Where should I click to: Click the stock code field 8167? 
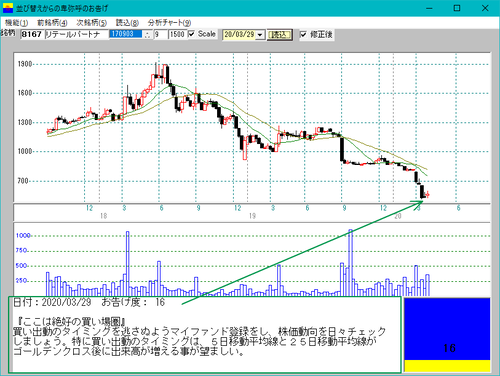(32, 34)
